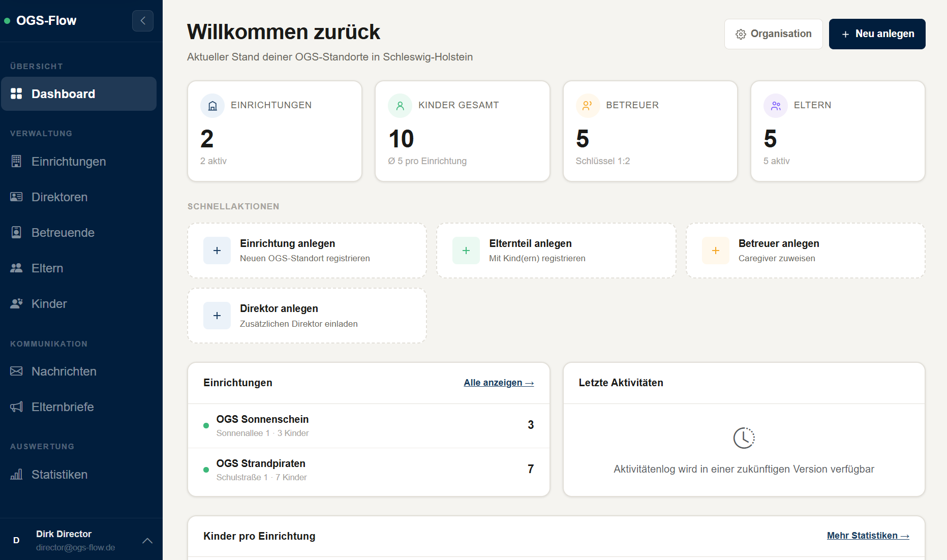Go to Elternbriefe

79,407
